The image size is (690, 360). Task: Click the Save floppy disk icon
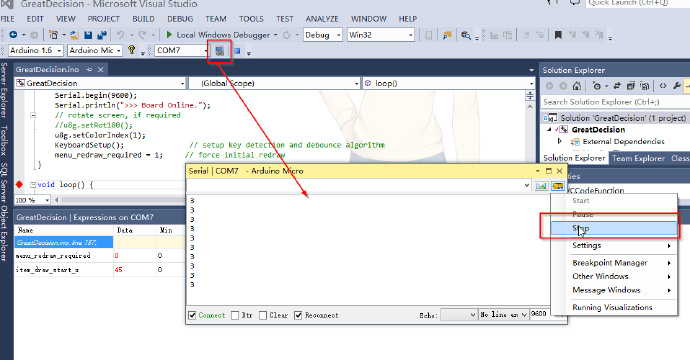tap(88, 35)
